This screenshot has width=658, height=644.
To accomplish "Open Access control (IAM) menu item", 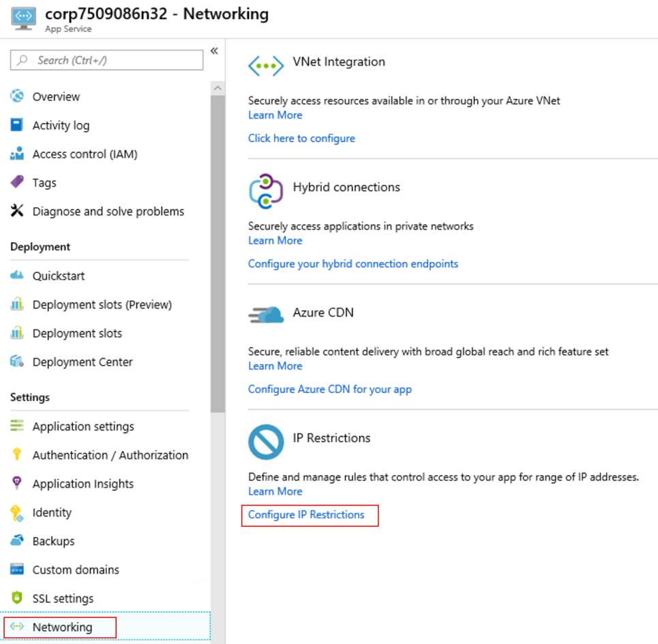I will tap(85, 154).
